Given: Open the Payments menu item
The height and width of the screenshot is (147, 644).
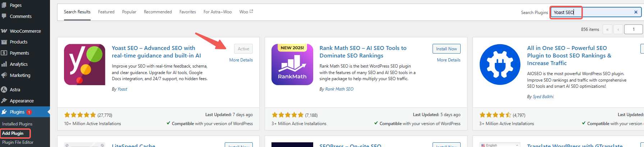Looking at the screenshot, I should [x=19, y=53].
